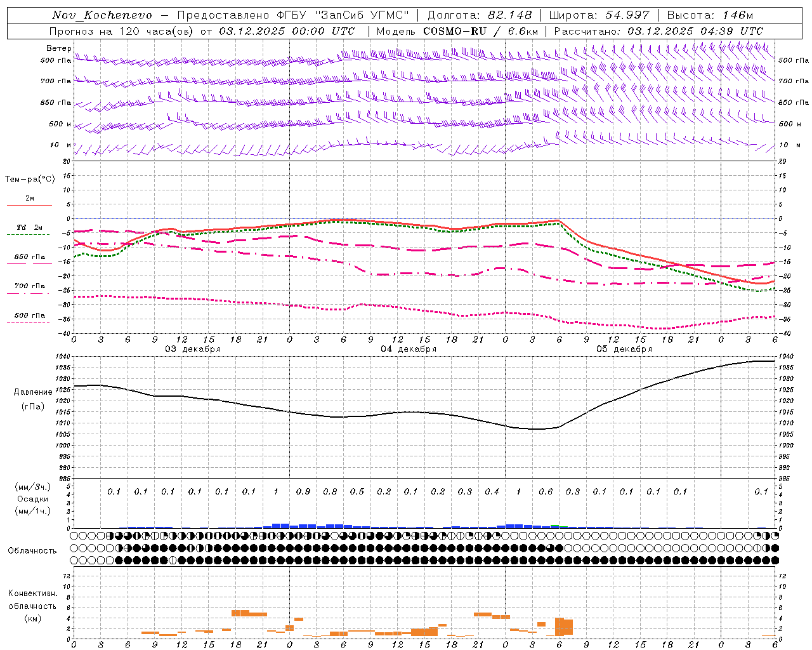Click the 850 гПа temperature legend entry

[30, 257]
